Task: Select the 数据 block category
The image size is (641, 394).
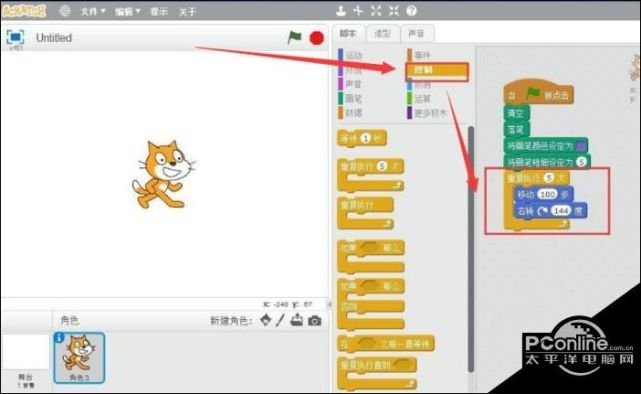Action: point(351,113)
